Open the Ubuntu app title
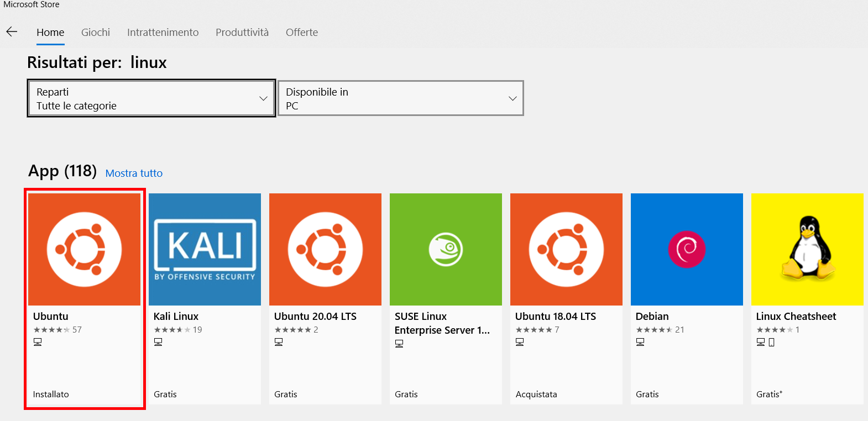The height and width of the screenshot is (421, 868). click(x=51, y=317)
